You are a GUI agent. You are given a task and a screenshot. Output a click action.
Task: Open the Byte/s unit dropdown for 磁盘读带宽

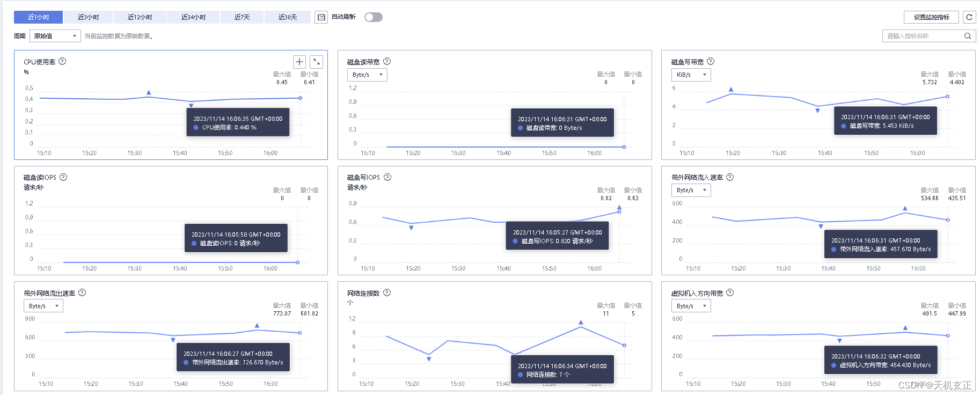[367, 75]
